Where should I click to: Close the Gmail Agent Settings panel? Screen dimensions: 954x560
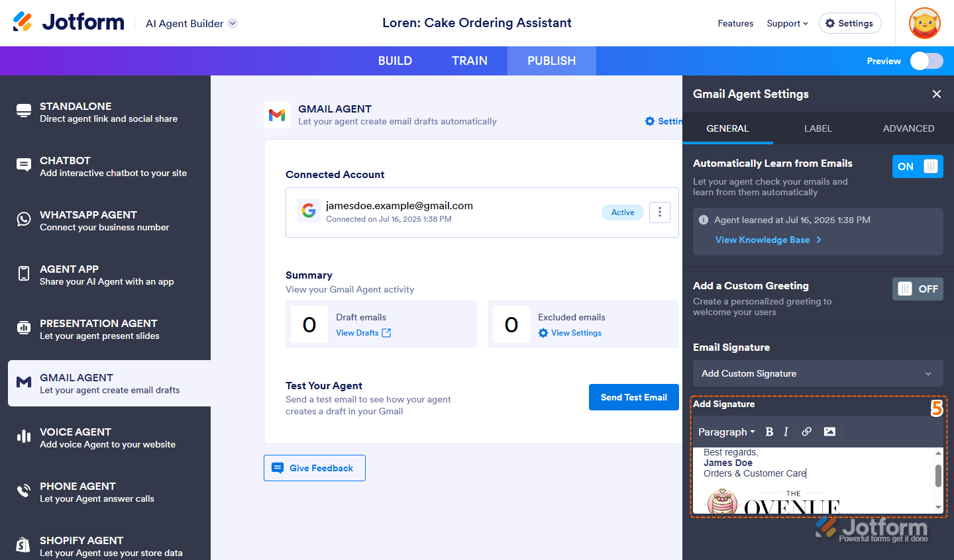[x=937, y=94]
